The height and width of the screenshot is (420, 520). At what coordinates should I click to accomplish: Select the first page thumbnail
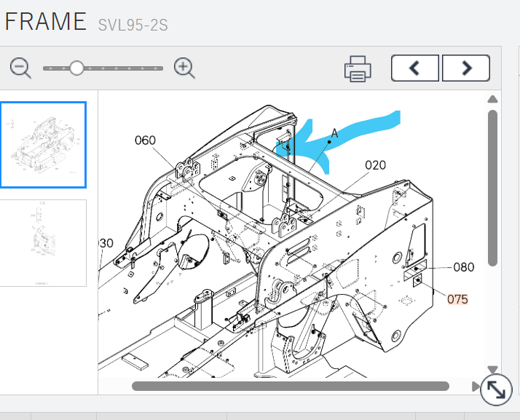[44, 145]
